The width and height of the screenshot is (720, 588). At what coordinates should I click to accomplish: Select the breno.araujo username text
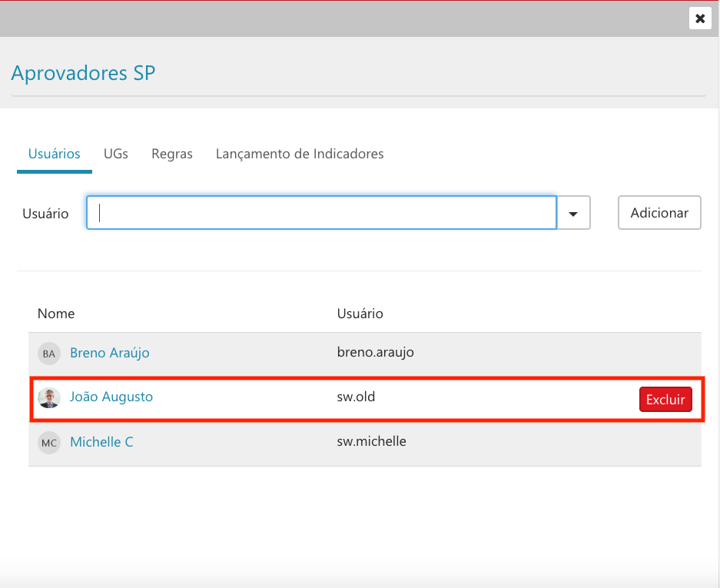tap(375, 352)
